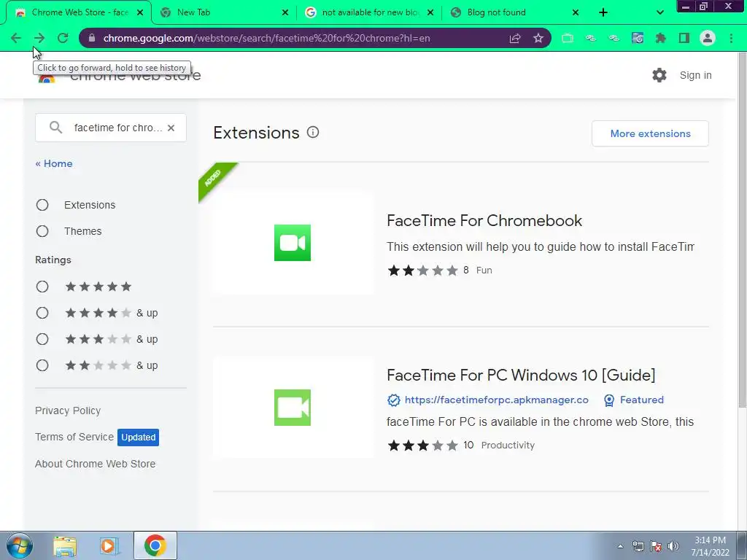Go back to the previous page
Viewport: 747px width, 560px height.
pos(16,38)
